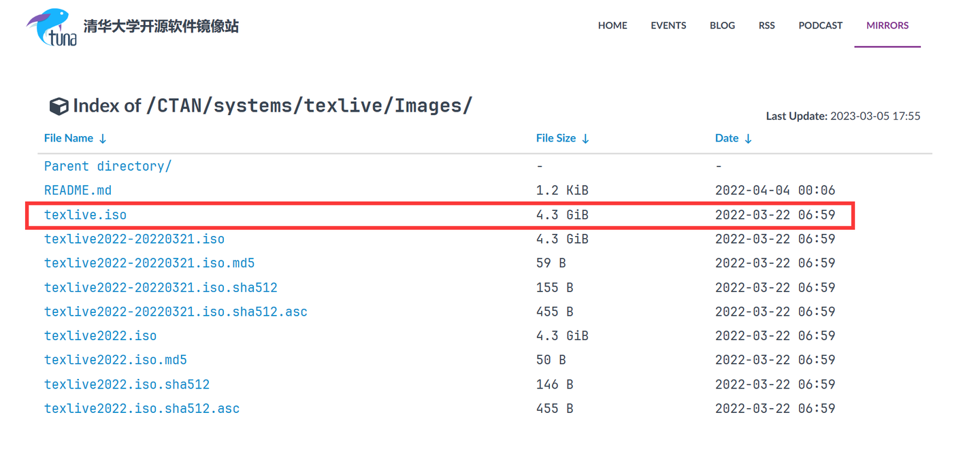Open the BLOG section
The height and width of the screenshot is (449, 980).
[x=722, y=26]
